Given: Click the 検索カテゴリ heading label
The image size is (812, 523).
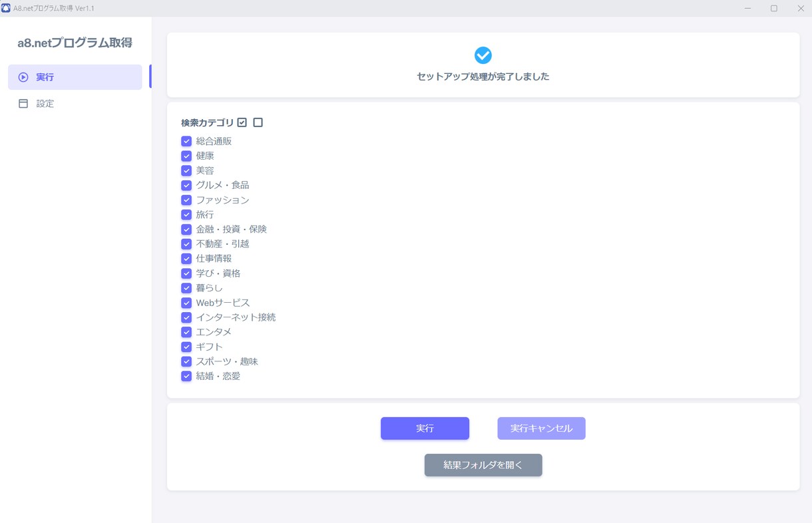Looking at the screenshot, I should pyautogui.click(x=208, y=122).
